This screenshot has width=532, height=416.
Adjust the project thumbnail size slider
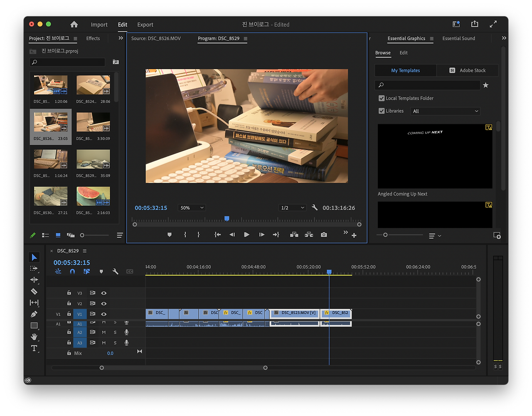(82, 235)
